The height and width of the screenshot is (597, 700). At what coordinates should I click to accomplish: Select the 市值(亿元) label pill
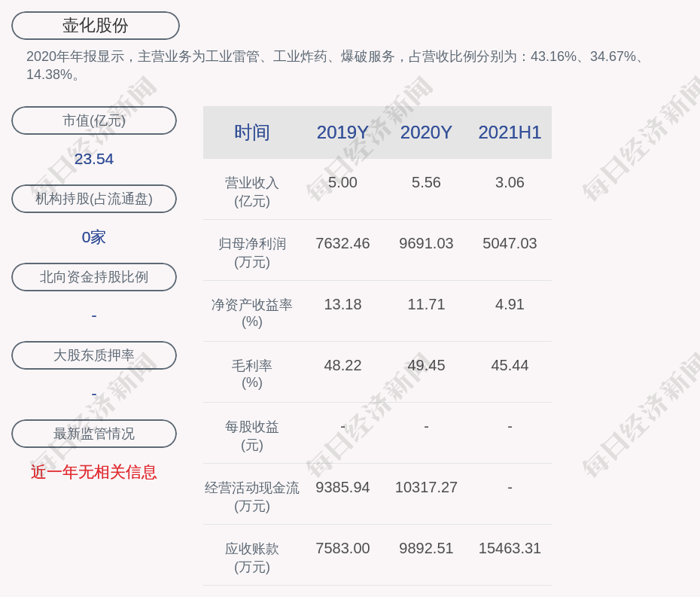click(x=94, y=120)
